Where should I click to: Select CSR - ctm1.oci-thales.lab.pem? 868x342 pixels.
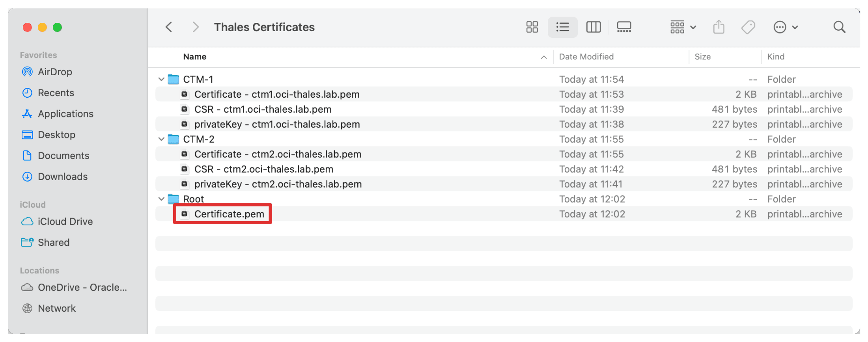(504, 109)
